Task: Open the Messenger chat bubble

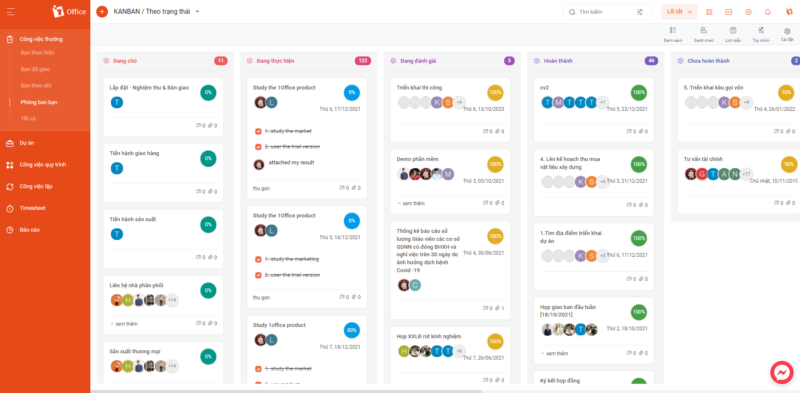Action: click(x=781, y=373)
